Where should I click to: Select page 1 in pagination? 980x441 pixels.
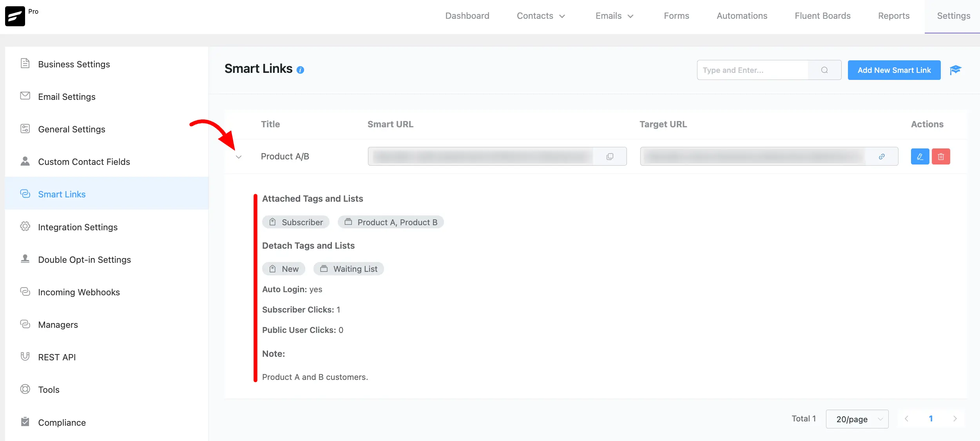pyautogui.click(x=931, y=419)
